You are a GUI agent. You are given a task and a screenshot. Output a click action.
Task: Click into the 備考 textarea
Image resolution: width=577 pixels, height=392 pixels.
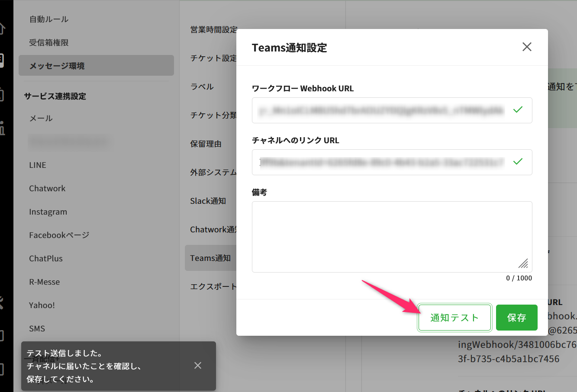click(392, 237)
